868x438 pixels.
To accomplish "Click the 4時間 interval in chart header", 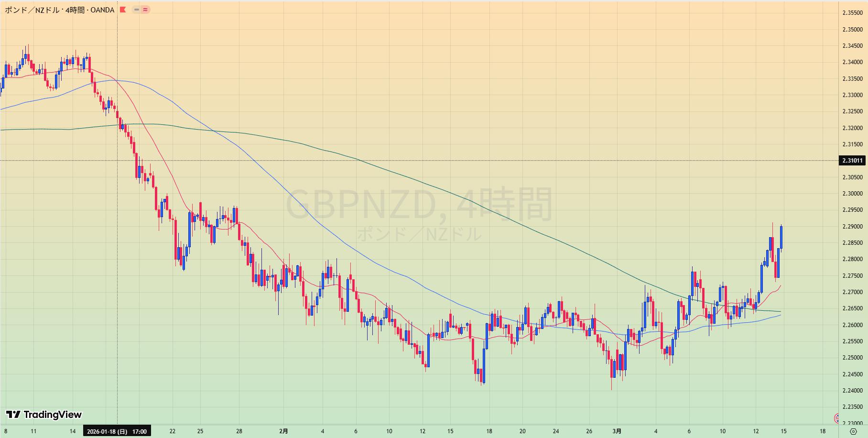I will pos(75,10).
